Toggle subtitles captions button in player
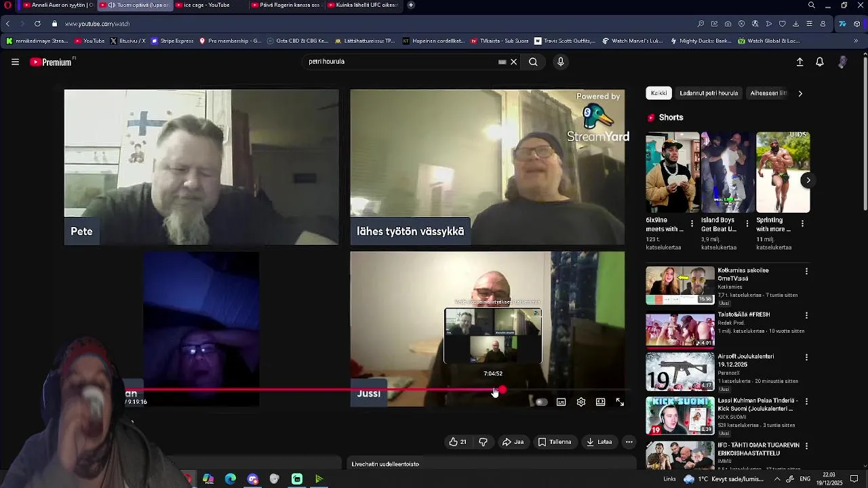This screenshot has width=868, height=488. point(561,402)
